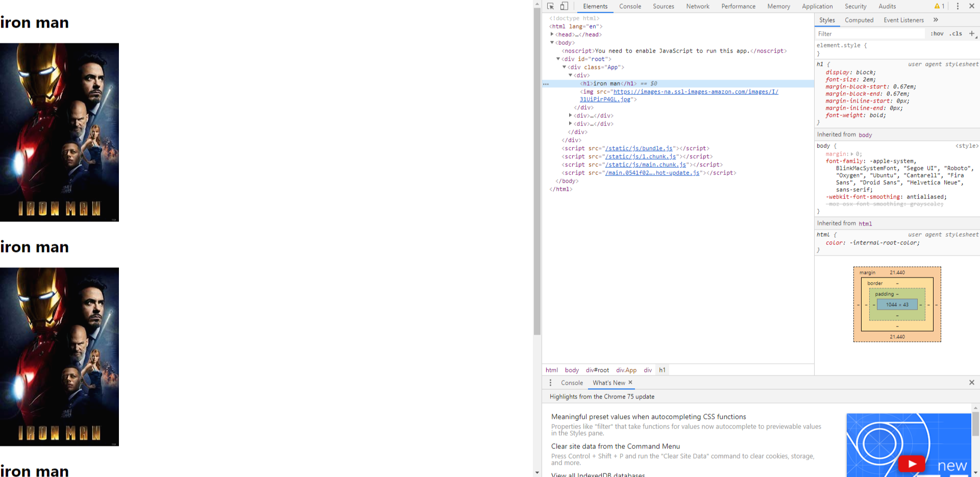Image resolution: width=980 pixels, height=477 pixels.
Task: Open /static/js/main.chunk.js script link
Action: [645, 165]
